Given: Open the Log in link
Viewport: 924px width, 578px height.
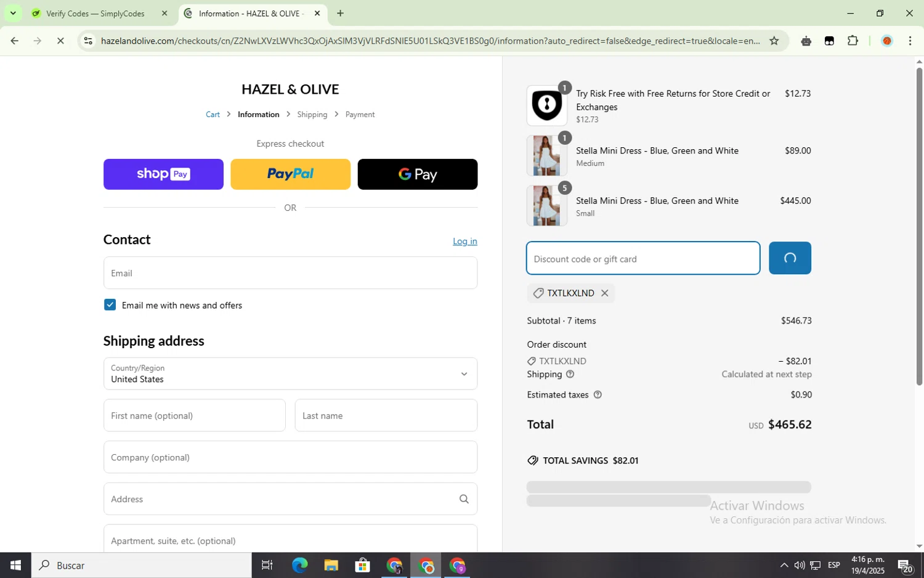Looking at the screenshot, I should click(465, 241).
